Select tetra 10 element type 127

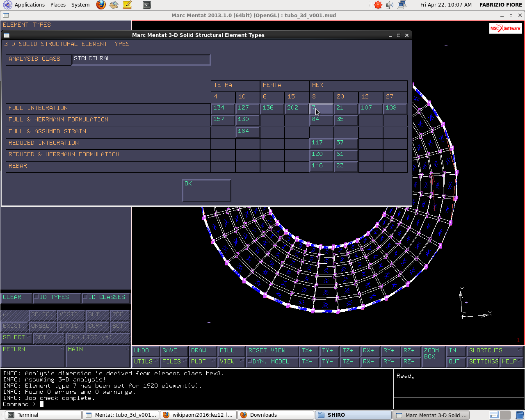point(247,108)
